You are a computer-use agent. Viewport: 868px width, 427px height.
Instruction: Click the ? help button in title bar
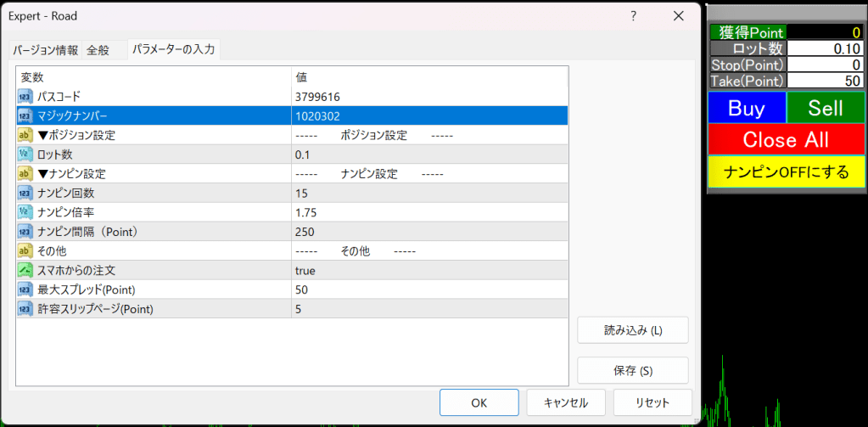pyautogui.click(x=633, y=15)
